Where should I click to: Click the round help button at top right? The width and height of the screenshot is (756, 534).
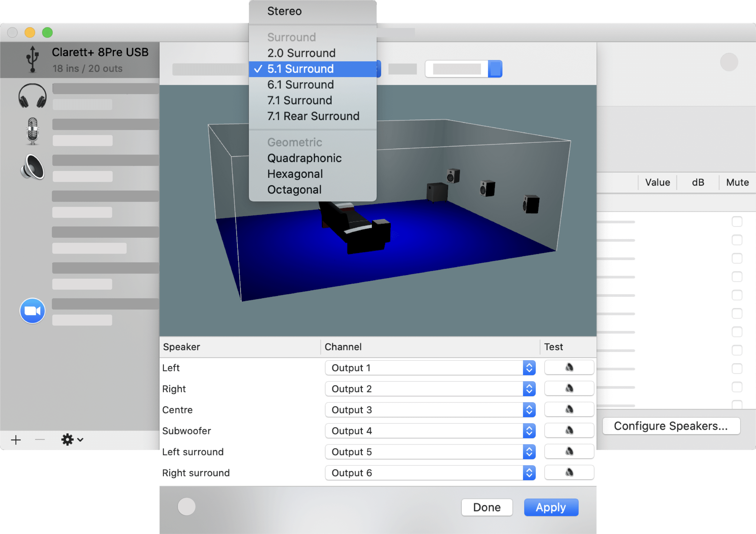729,62
